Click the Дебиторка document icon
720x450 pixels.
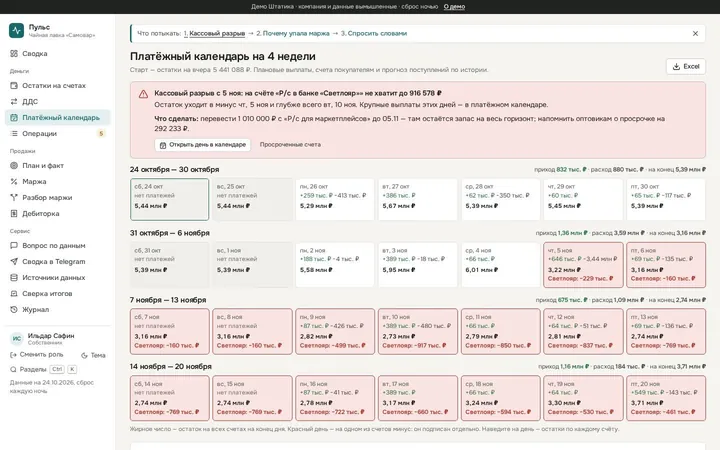(14, 214)
